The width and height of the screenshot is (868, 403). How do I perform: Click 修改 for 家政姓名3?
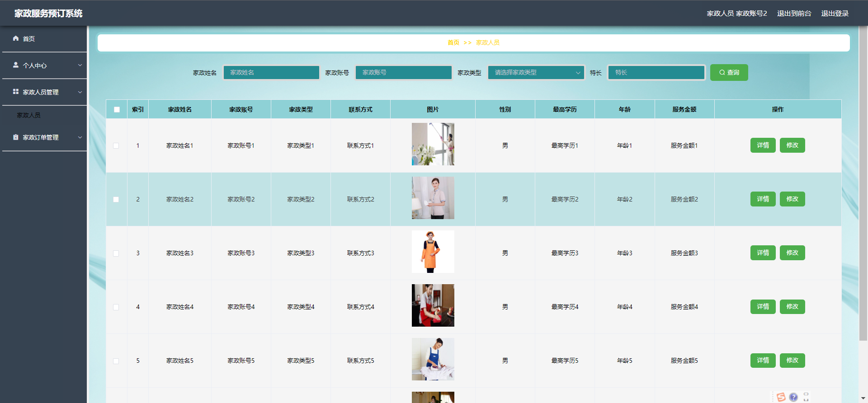(x=792, y=253)
